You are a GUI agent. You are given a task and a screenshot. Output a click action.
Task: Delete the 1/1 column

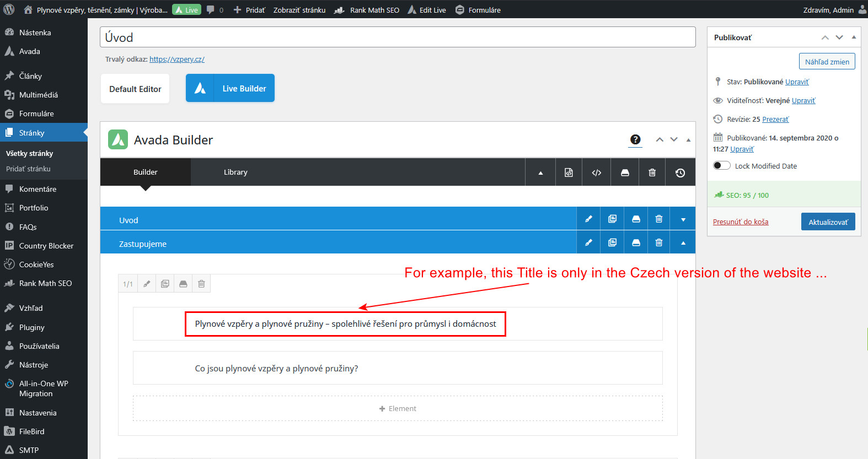click(x=201, y=284)
